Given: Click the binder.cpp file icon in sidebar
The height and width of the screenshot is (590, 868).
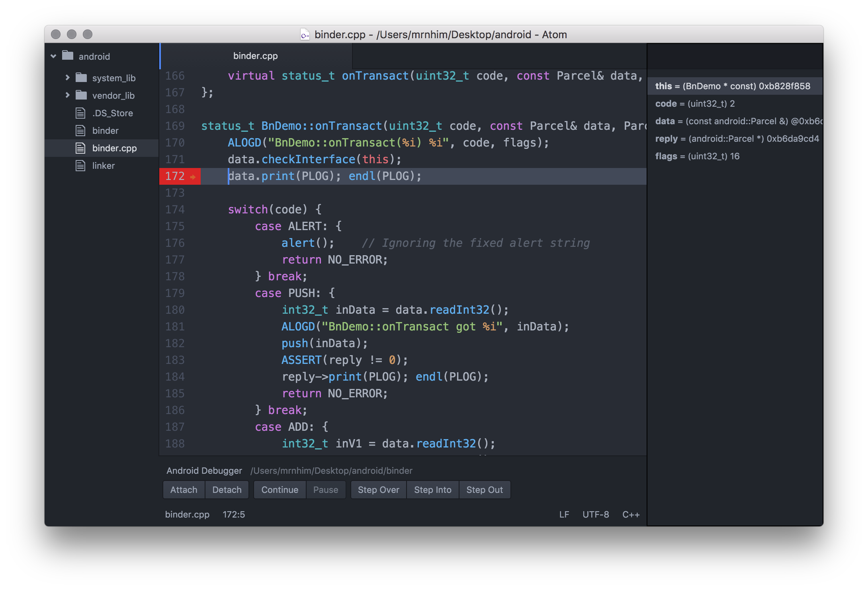Looking at the screenshot, I should 80,148.
